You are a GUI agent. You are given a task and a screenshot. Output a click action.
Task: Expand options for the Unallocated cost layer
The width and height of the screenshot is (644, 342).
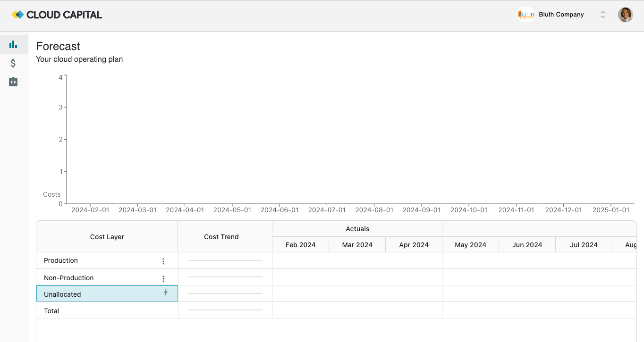[165, 292]
